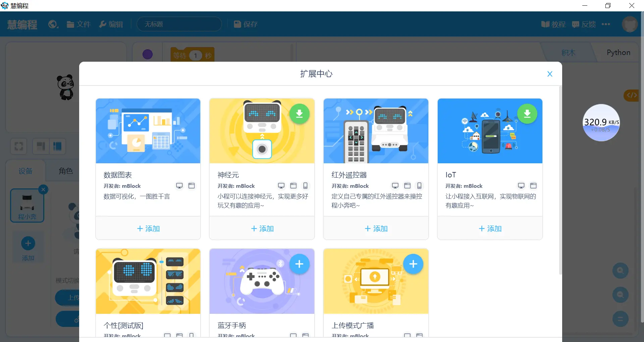Toggle the code view panel icon
The width and height of the screenshot is (644, 342).
point(632,96)
